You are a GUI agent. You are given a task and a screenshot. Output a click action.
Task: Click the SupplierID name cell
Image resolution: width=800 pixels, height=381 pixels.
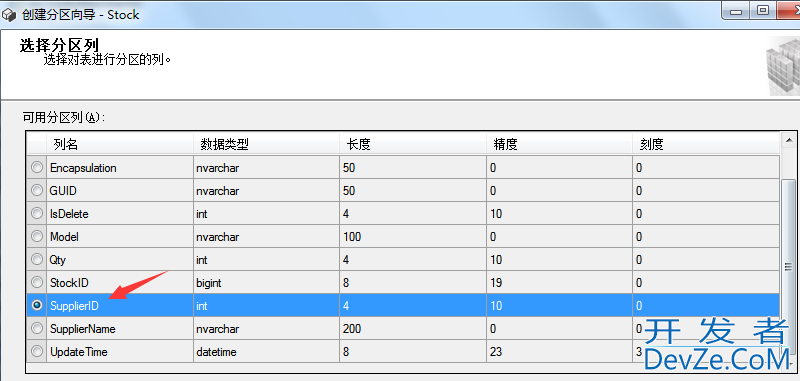pos(120,305)
